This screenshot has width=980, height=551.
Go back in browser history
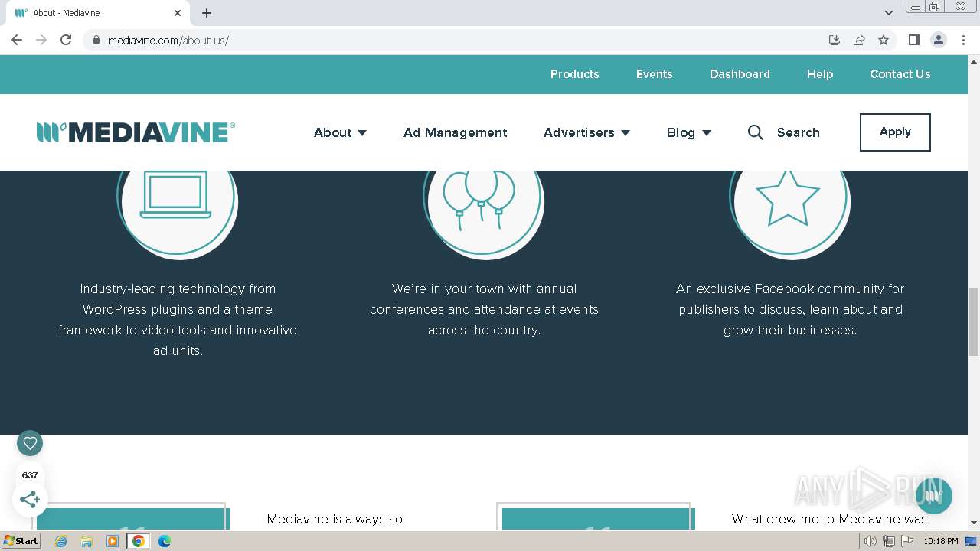(17, 40)
